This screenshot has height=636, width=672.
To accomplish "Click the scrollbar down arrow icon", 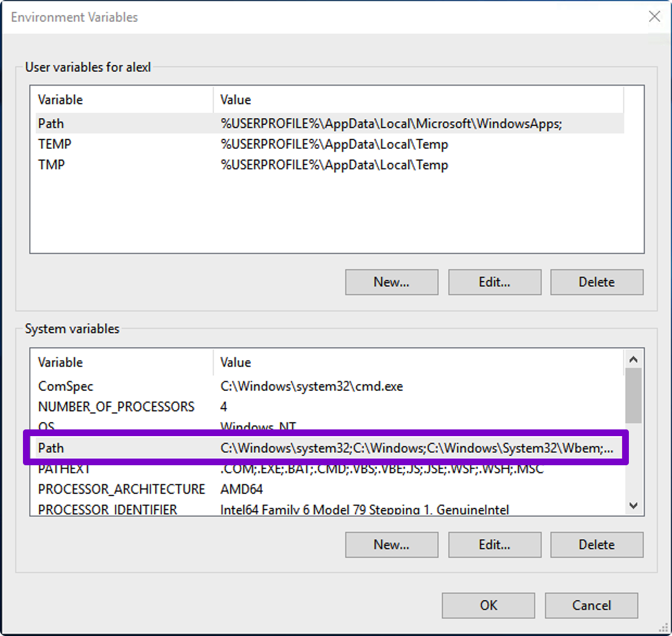I will coord(633,506).
